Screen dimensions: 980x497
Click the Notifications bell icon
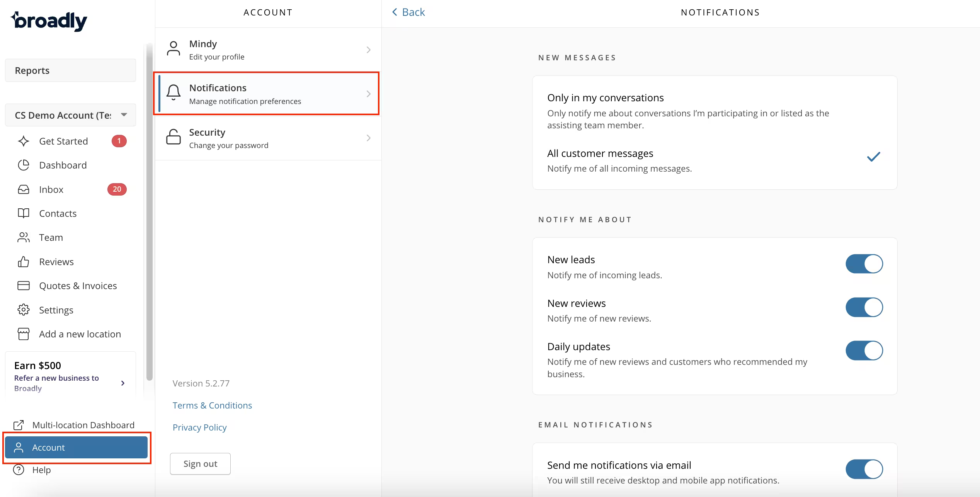[174, 93]
